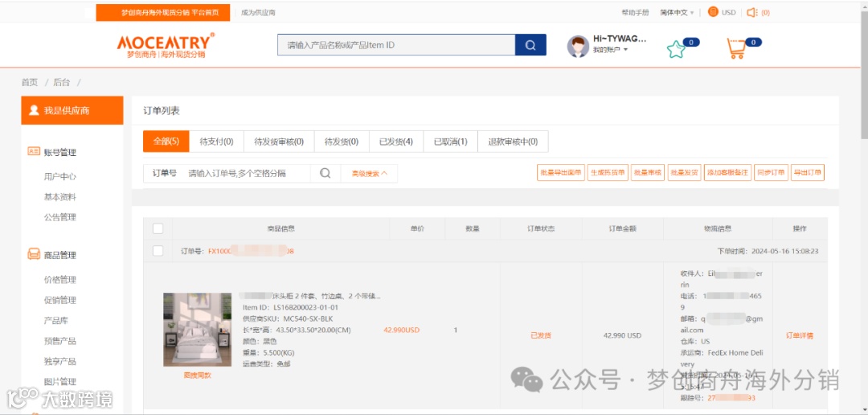Click the 图搜同款 link under thumbnail
The image size is (868, 415).
pyautogui.click(x=197, y=375)
